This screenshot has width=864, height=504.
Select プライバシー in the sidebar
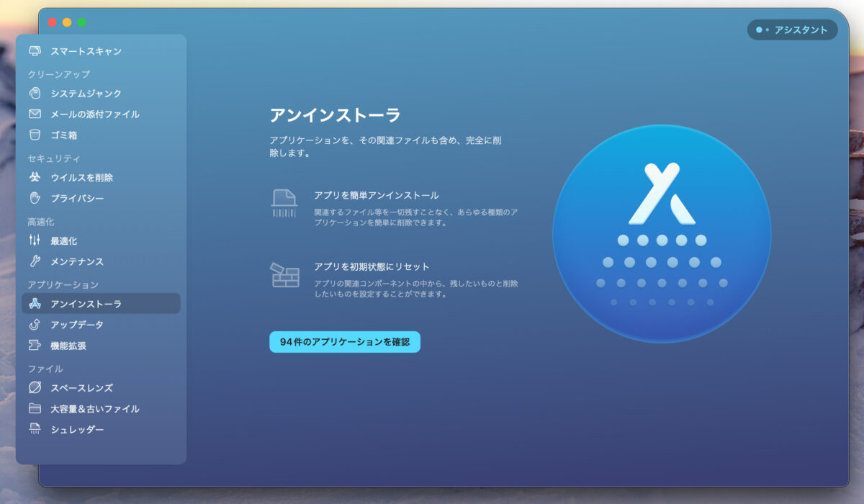[101, 198]
